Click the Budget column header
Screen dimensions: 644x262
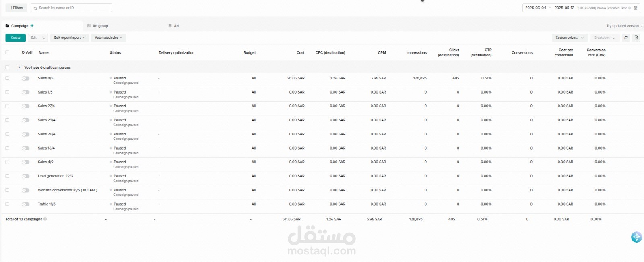250,53
